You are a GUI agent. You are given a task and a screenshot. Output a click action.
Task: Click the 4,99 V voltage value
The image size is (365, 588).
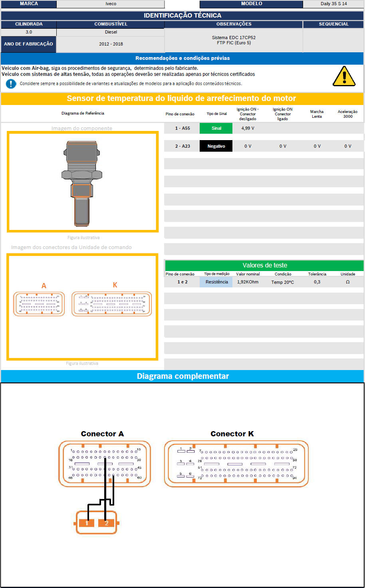pyautogui.click(x=248, y=129)
